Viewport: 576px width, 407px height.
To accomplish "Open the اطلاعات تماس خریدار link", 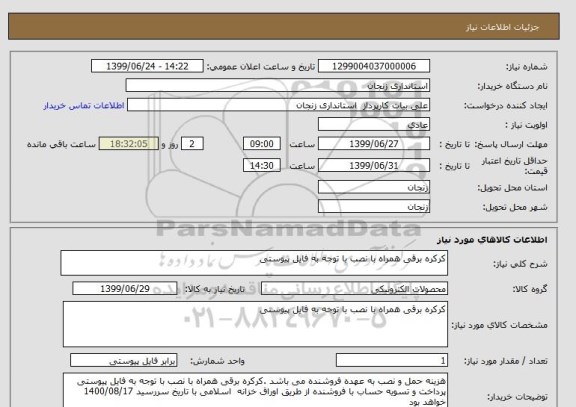I will click(x=84, y=106).
